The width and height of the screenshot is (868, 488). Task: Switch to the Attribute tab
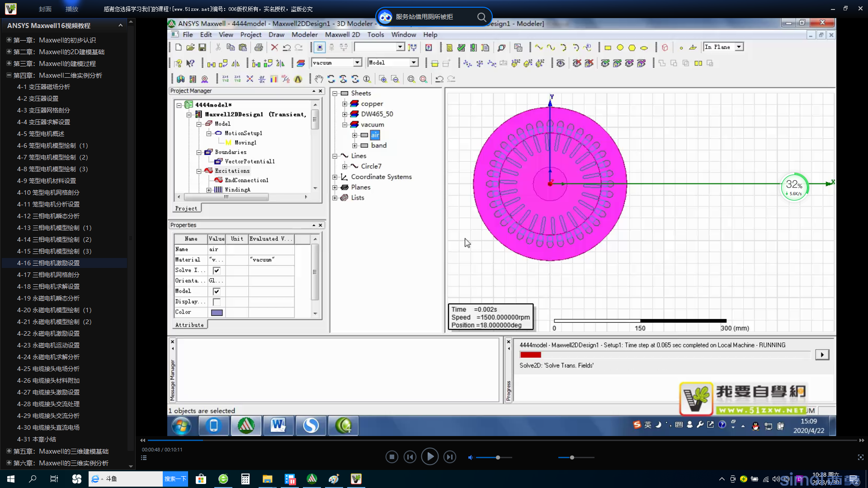pos(189,325)
